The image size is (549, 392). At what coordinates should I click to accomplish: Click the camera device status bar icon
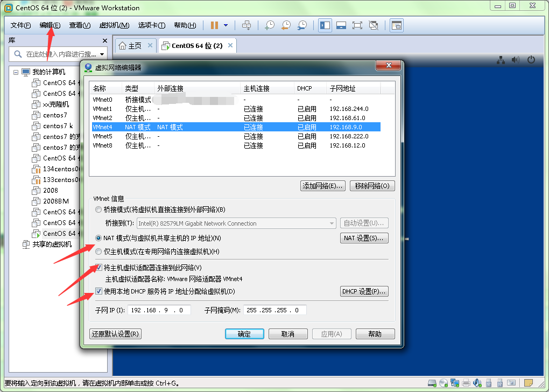pos(511,383)
